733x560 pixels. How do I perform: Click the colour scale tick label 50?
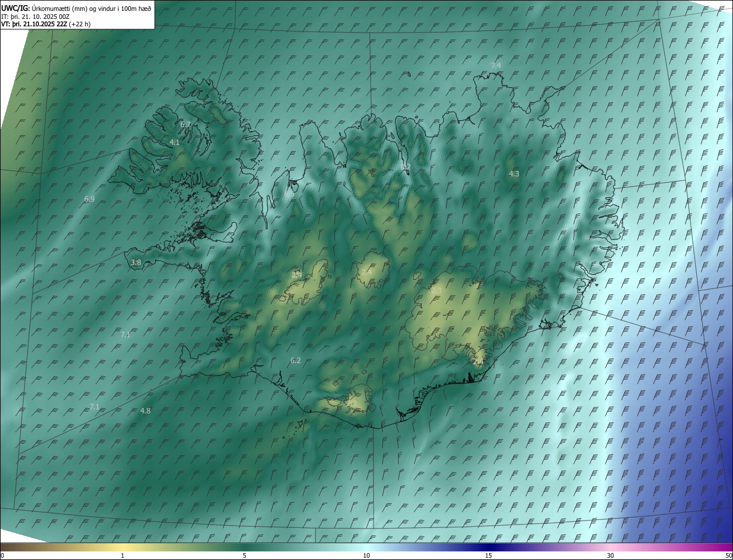click(x=728, y=555)
